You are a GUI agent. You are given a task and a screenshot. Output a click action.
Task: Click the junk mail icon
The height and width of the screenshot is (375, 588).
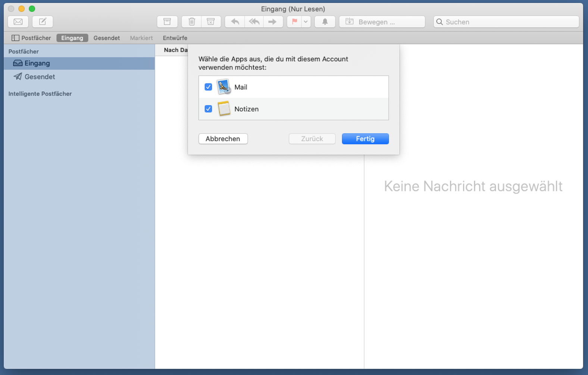(211, 22)
